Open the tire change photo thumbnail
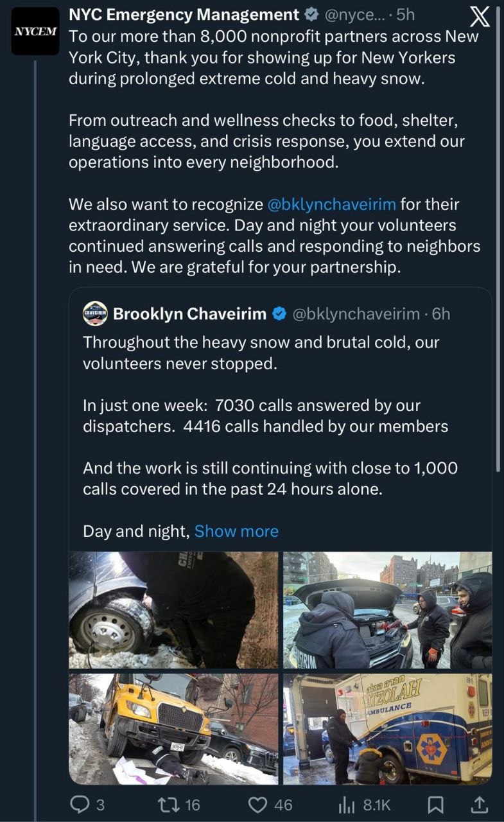Viewport: 504px width, 822px height. [x=173, y=610]
